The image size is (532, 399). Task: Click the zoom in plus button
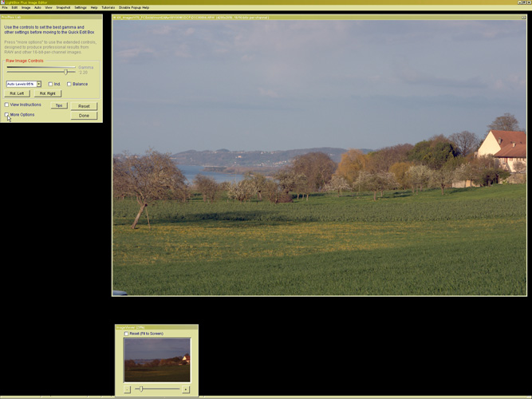pos(186,389)
